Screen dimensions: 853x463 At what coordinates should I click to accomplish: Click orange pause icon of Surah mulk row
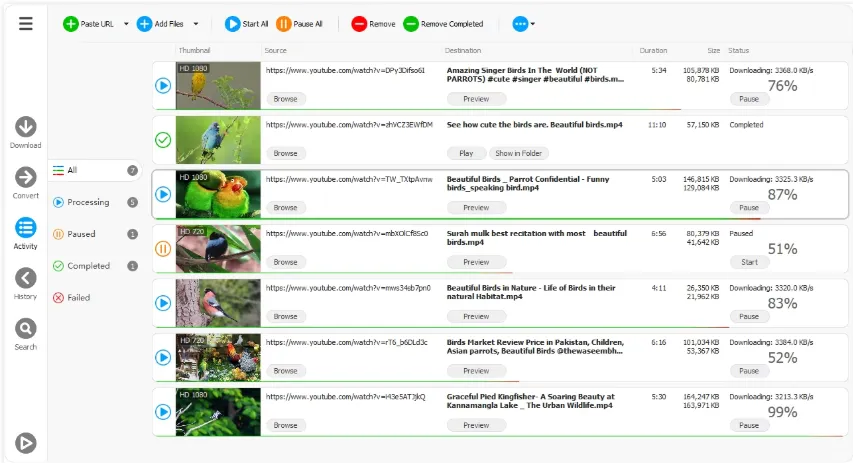[x=163, y=249]
